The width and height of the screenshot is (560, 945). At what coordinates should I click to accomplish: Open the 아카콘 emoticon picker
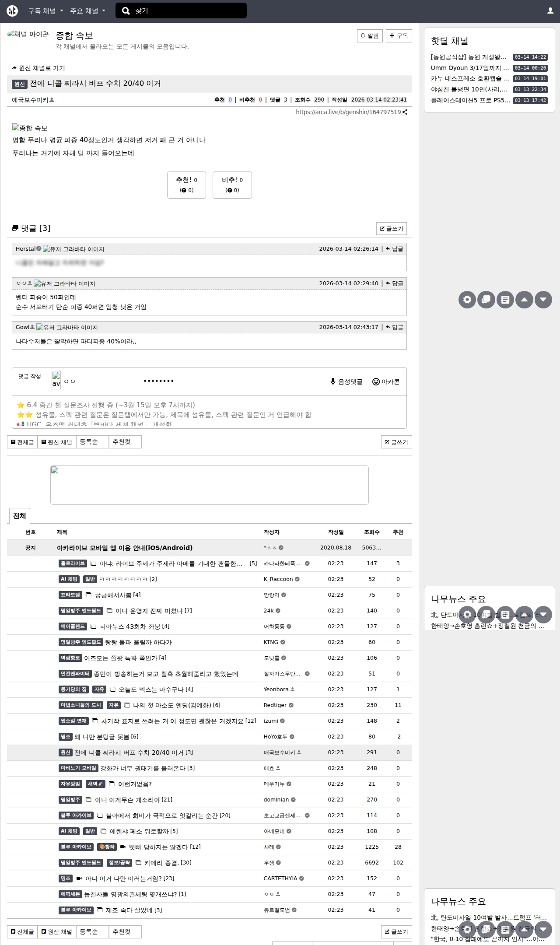tap(386, 381)
